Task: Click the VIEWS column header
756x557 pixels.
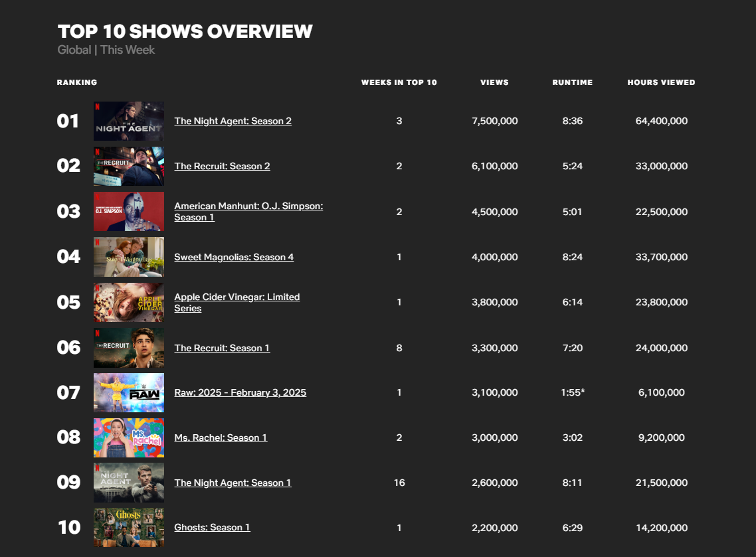Action: pyautogui.click(x=495, y=82)
